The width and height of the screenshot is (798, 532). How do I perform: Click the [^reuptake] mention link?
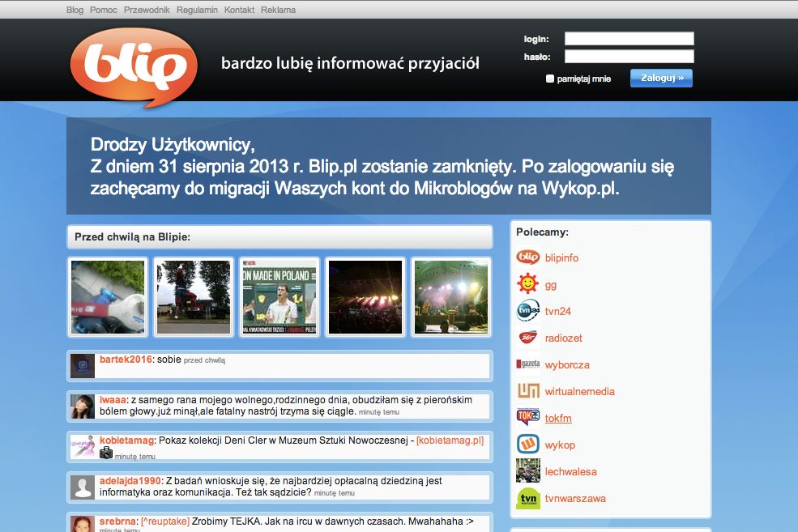point(165,521)
